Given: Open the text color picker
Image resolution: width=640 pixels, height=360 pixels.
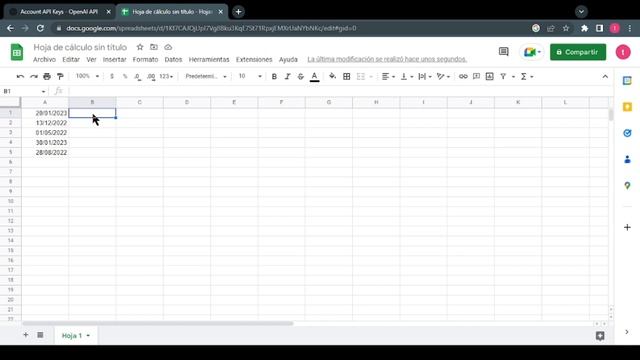Looking at the screenshot, I should 314,76.
